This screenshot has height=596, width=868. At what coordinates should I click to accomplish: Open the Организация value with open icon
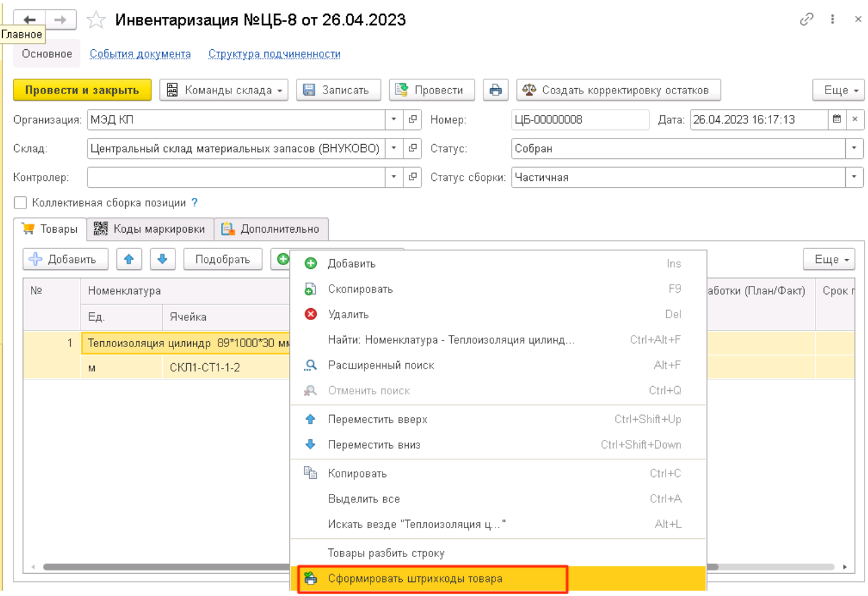point(413,120)
